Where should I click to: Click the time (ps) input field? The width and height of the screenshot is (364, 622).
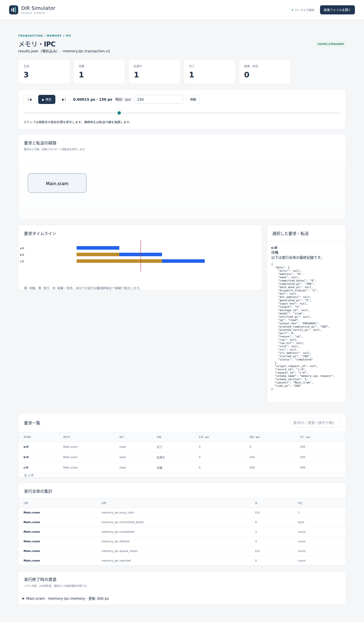[x=159, y=99]
